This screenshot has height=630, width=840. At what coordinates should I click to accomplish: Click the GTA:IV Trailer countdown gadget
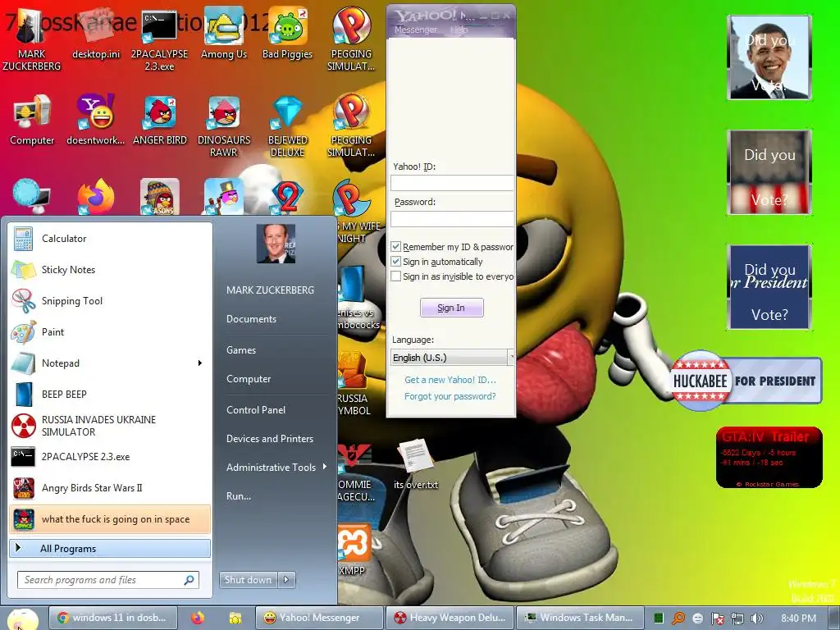pos(769,458)
